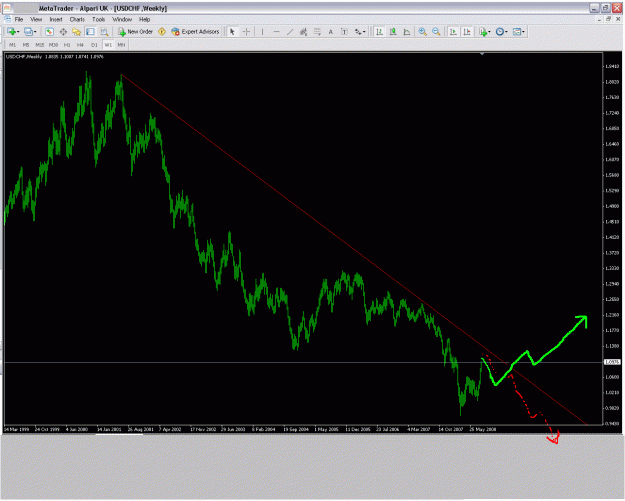Viewport: 625px width, 501px height.
Task: Select the Vertical Line drawing tool
Action: 262,32
